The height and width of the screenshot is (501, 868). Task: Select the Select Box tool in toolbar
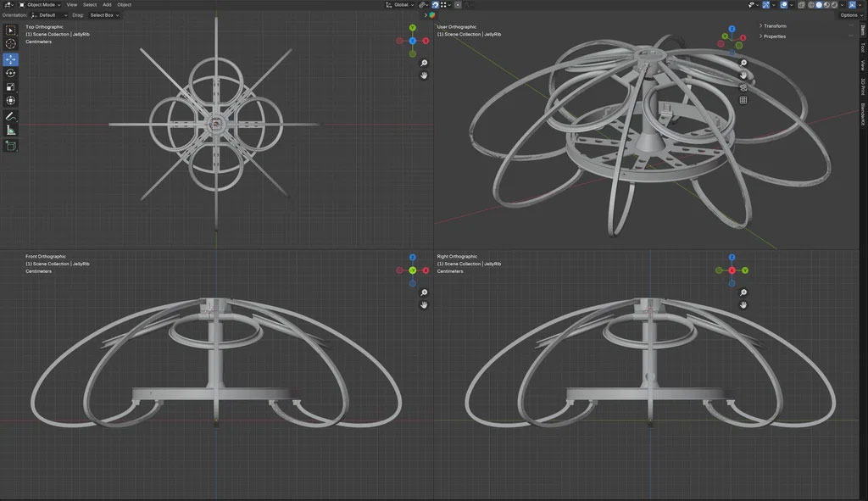click(10, 31)
